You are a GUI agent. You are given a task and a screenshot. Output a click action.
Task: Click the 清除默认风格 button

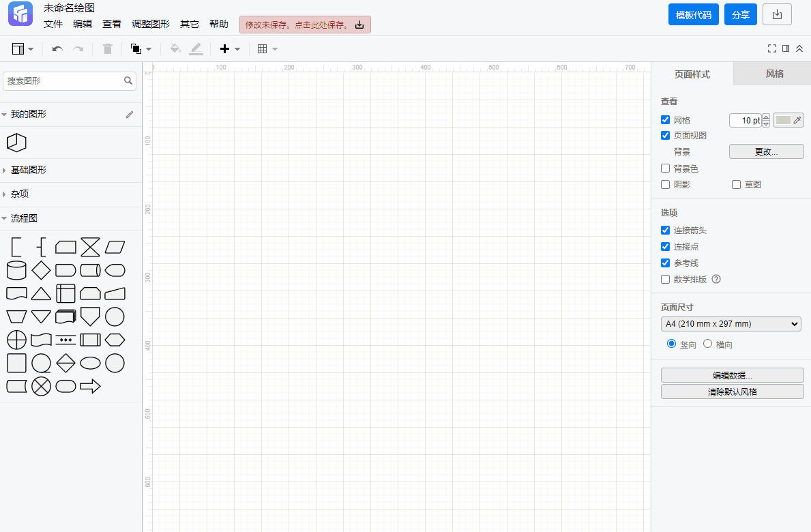732,392
